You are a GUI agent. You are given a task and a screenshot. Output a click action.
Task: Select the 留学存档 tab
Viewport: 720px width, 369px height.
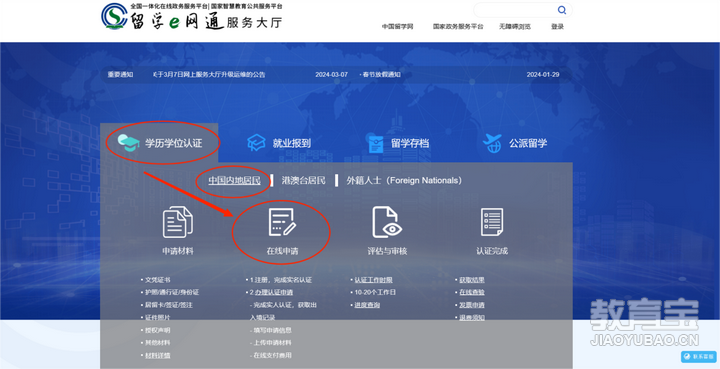pos(398,143)
